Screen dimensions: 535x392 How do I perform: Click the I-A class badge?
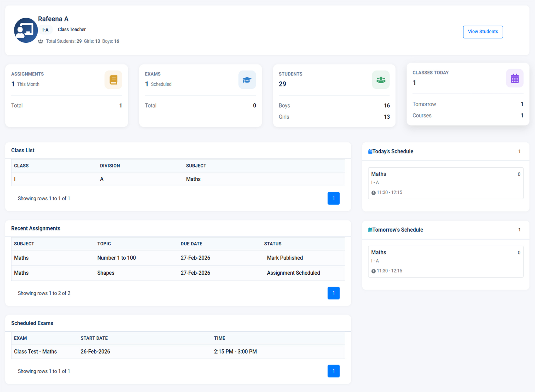coord(45,30)
